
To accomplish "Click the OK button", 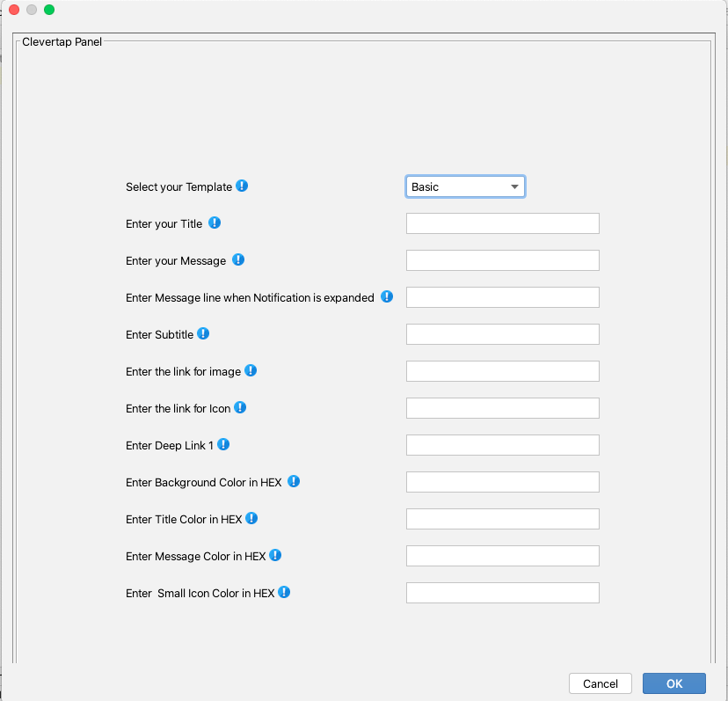I will pos(674,683).
